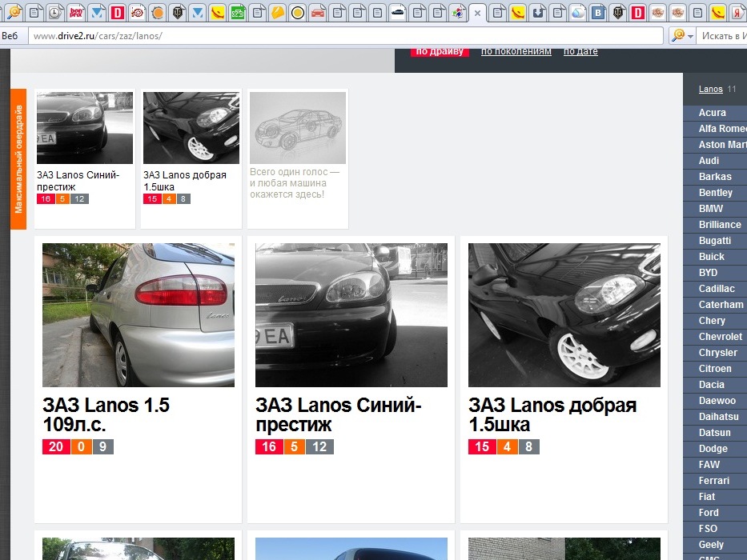Open Ferrari brand in sidebar

pyautogui.click(x=715, y=481)
